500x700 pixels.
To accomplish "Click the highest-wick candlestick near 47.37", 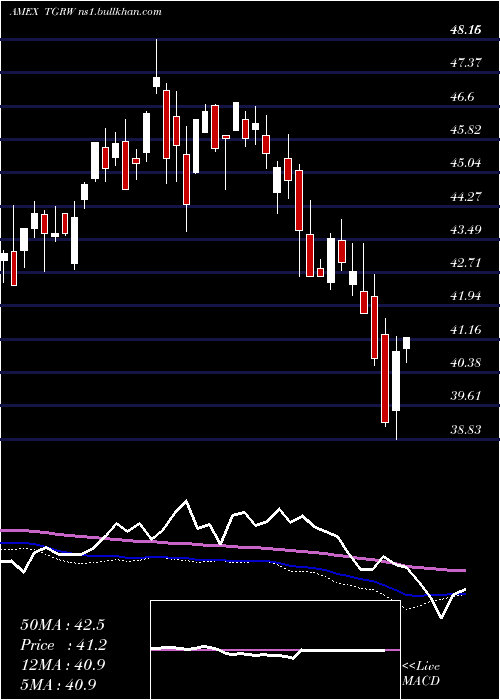I will click(x=156, y=67).
